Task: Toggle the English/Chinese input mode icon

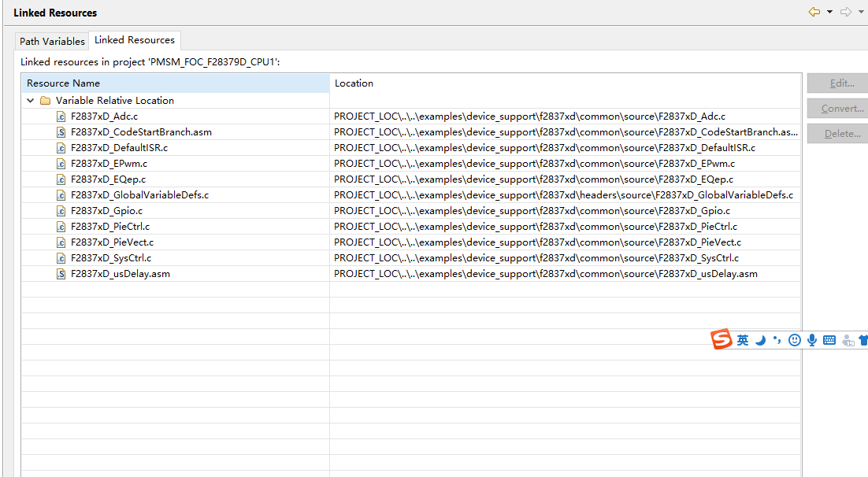Action: click(x=743, y=340)
